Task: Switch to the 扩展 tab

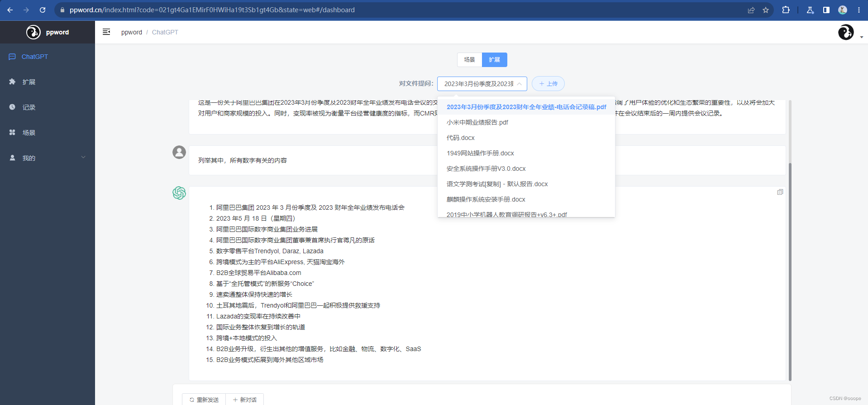Action: click(x=494, y=60)
